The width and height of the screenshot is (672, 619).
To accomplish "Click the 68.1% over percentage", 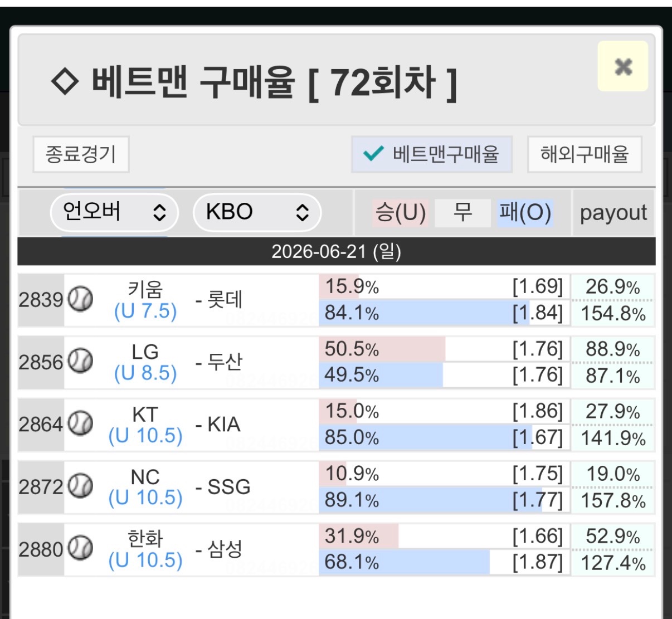I will click(352, 563).
